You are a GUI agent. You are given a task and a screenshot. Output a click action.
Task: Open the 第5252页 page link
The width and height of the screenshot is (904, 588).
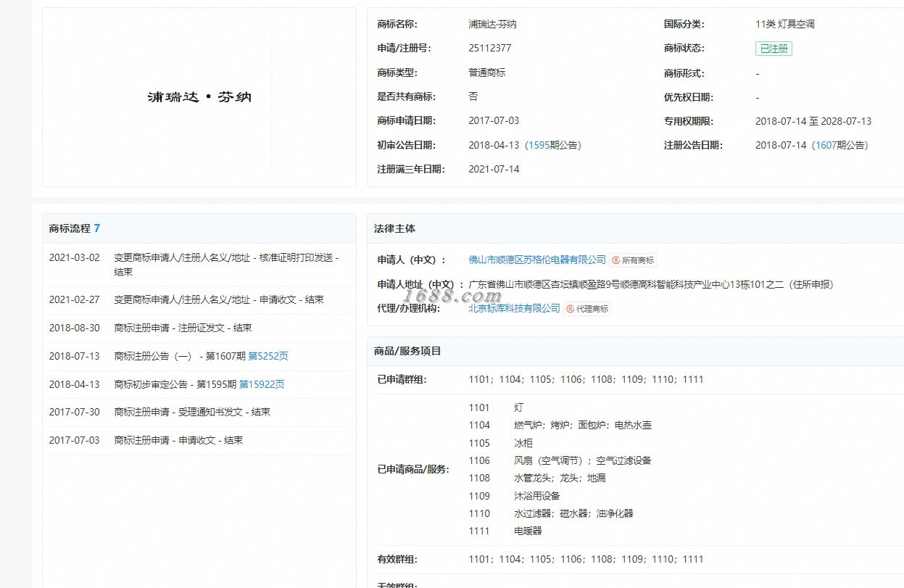pos(268,356)
